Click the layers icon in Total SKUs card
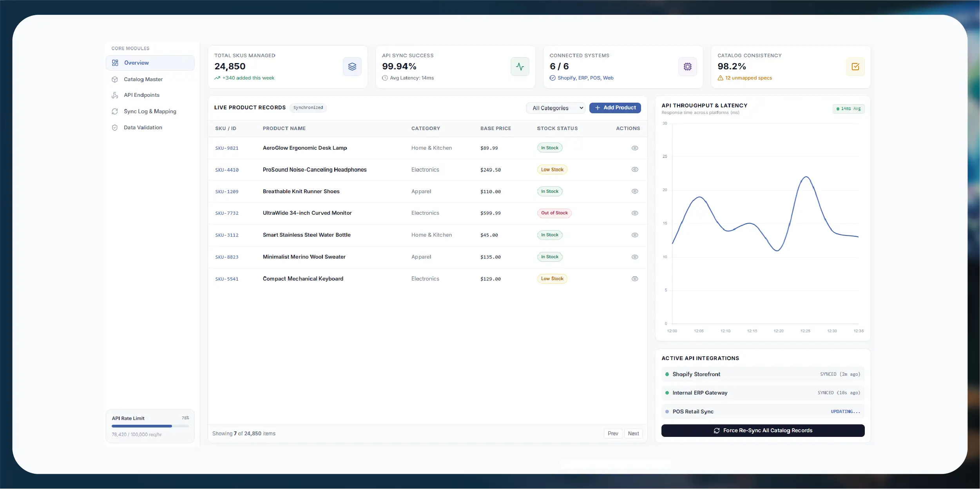Viewport: 980px width, 489px height. tap(352, 67)
